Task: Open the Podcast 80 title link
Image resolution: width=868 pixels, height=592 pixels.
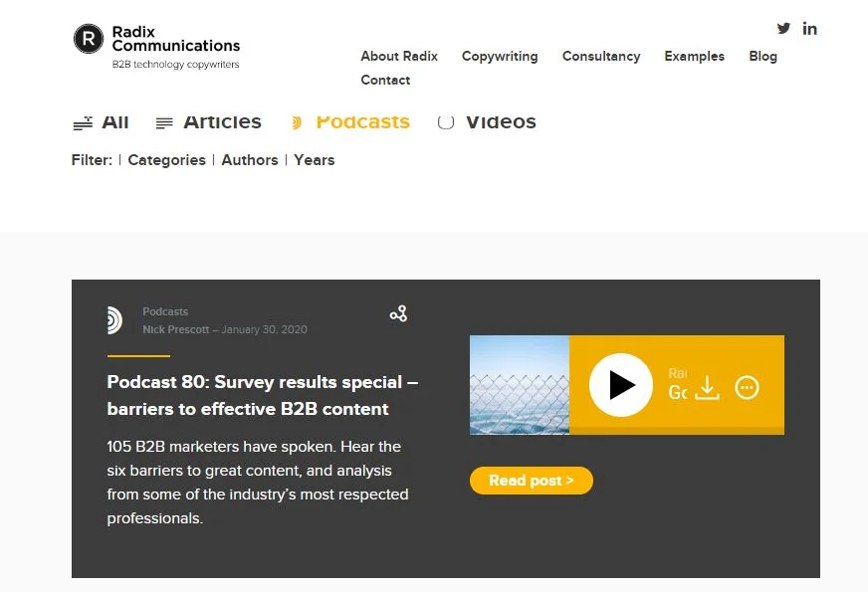Action: (263, 395)
